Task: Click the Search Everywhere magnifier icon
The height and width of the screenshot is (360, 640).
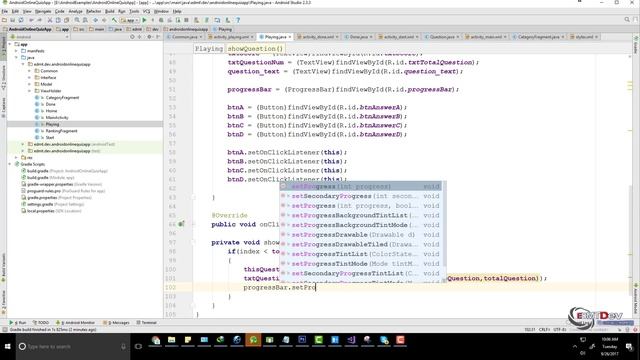Action: (x=627, y=20)
